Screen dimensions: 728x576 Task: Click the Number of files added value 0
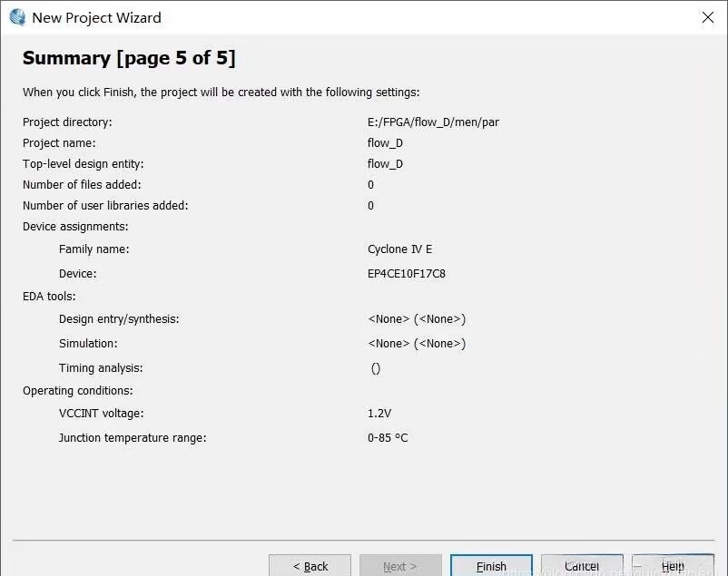tap(370, 185)
